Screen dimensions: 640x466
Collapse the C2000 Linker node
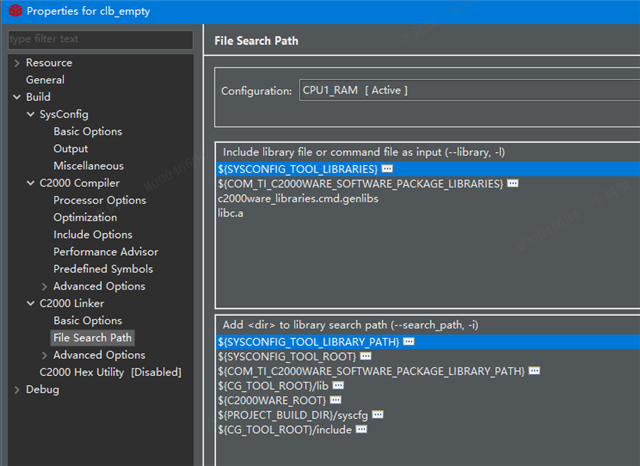[x=31, y=304]
